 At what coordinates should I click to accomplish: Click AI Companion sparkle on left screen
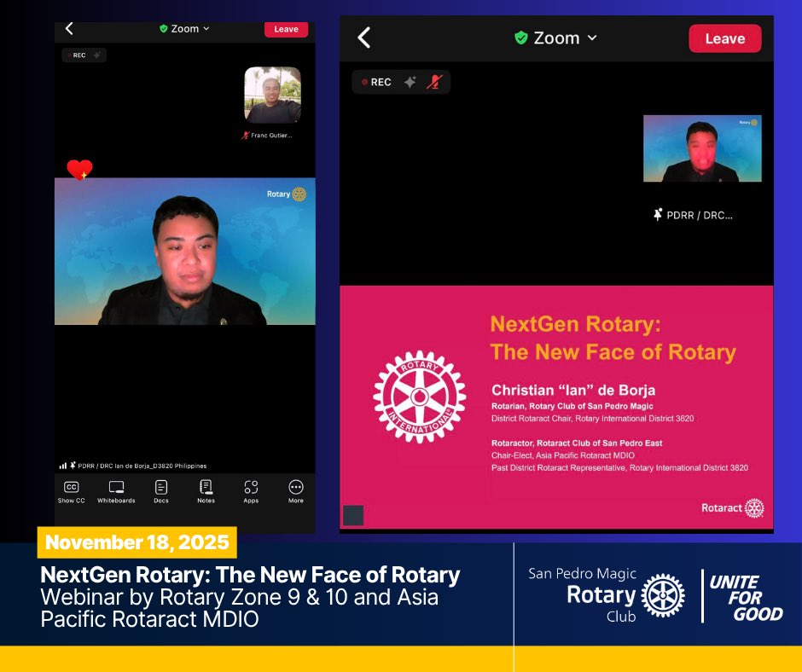click(x=97, y=55)
